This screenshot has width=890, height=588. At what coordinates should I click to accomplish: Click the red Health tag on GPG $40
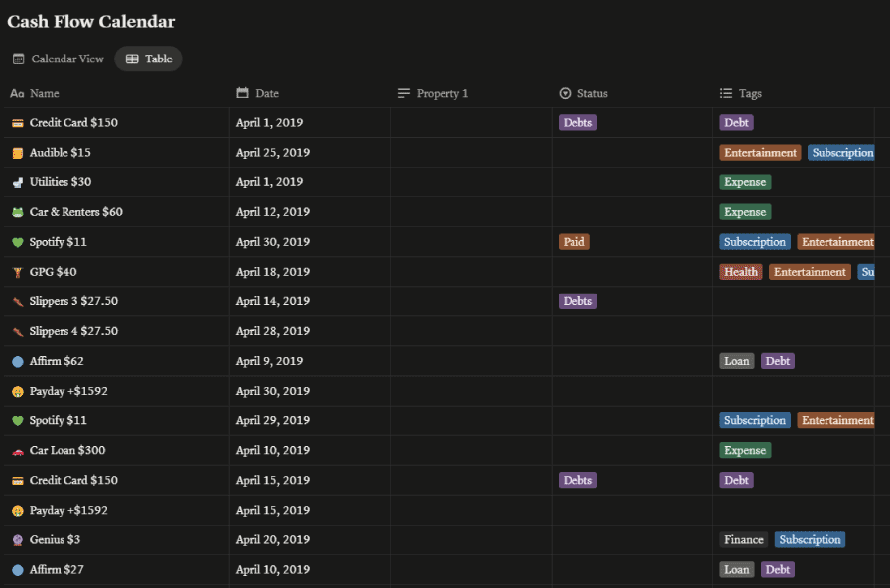pyautogui.click(x=740, y=271)
